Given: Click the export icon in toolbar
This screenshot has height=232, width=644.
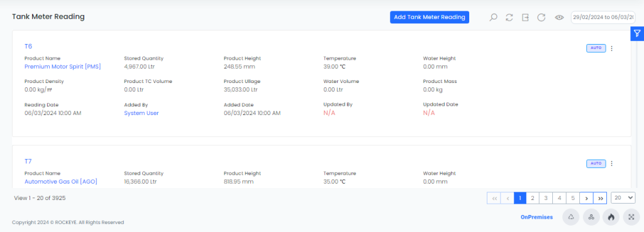Looking at the screenshot, I should [525, 17].
